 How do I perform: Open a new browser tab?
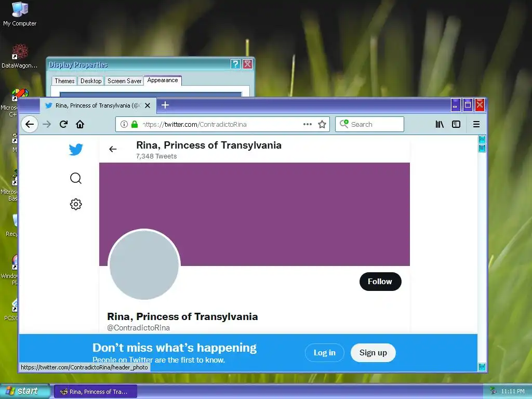point(165,105)
